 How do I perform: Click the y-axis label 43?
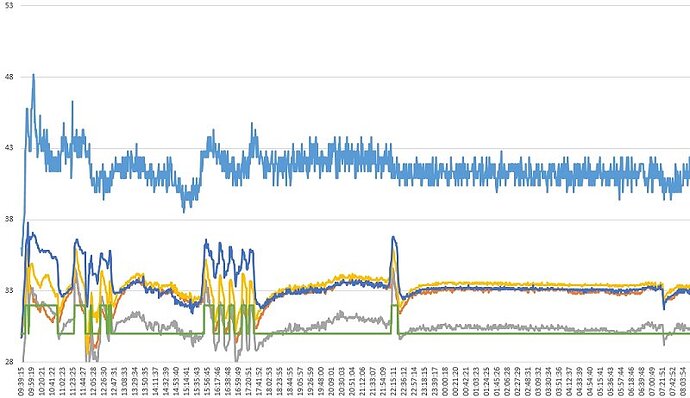(9, 148)
